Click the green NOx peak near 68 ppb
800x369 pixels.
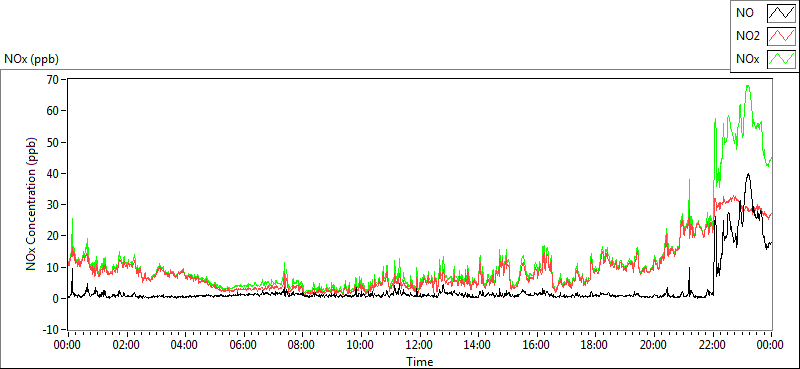(747, 86)
